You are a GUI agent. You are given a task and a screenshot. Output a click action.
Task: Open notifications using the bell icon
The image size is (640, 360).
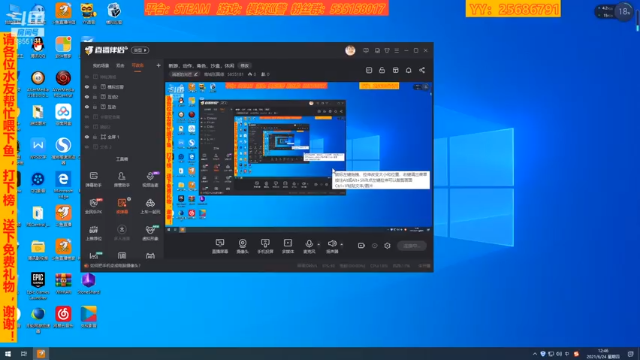[409, 70]
